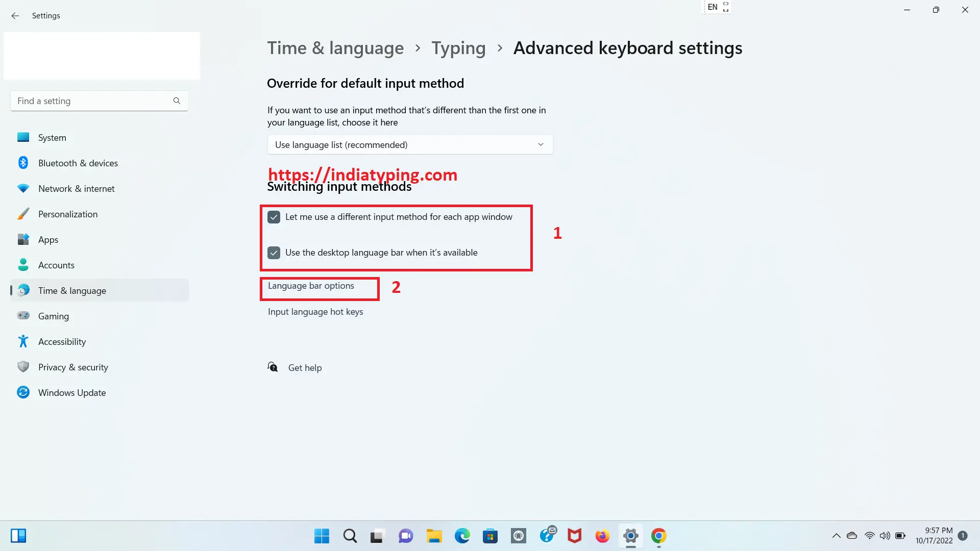This screenshot has height=551, width=980.
Task: Click the search field for settings
Action: (99, 100)
